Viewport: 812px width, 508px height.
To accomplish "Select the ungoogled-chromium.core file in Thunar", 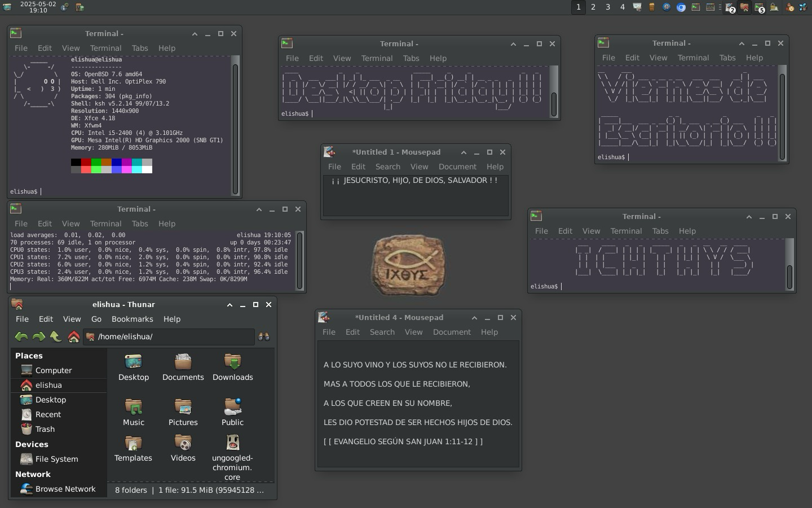I will (x=233, y=457).
